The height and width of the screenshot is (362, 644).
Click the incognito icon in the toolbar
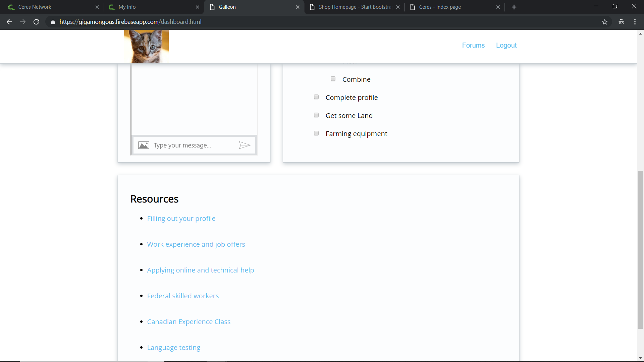[x=621, y=22]
